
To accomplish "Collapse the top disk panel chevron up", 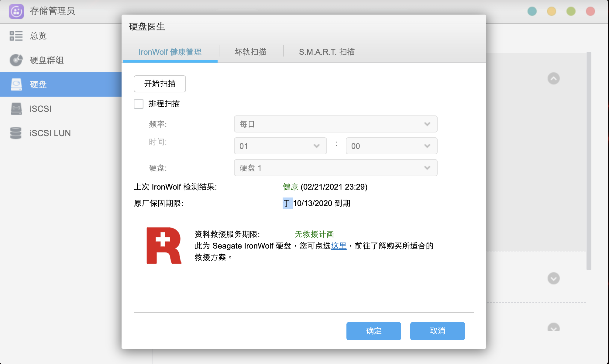I will [x=554, y=78].
